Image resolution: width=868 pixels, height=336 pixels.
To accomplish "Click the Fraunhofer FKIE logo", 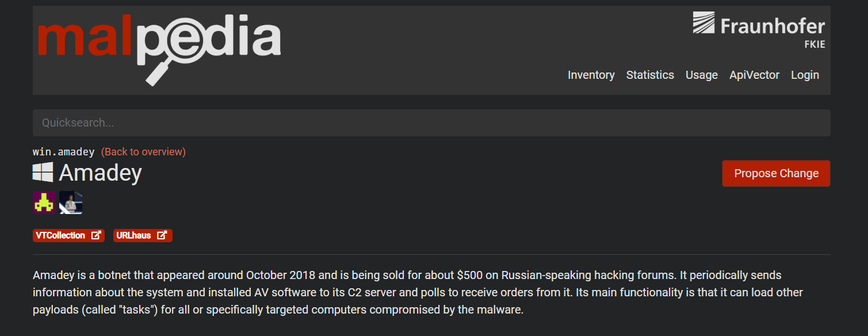I will 759,29.
